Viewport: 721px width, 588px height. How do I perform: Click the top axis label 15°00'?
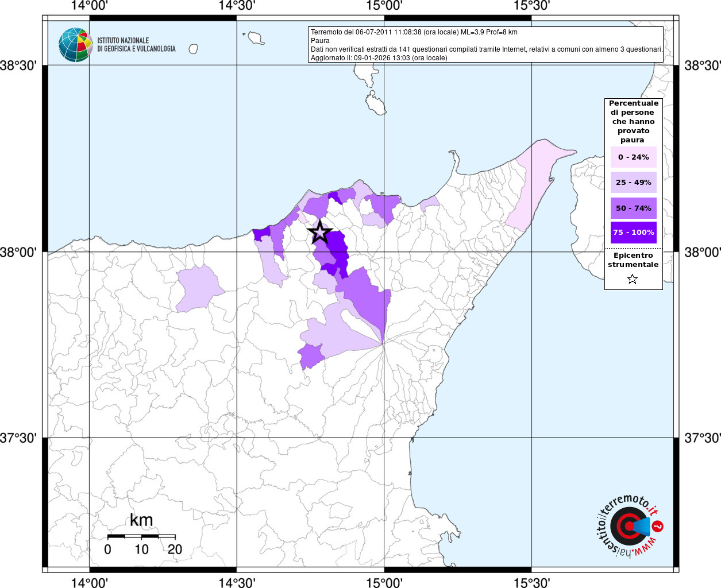(384, 6)
